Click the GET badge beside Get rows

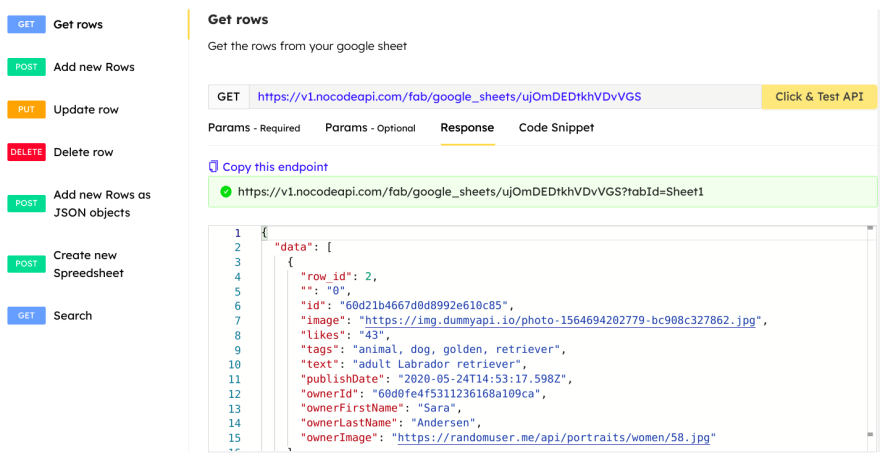26,25
